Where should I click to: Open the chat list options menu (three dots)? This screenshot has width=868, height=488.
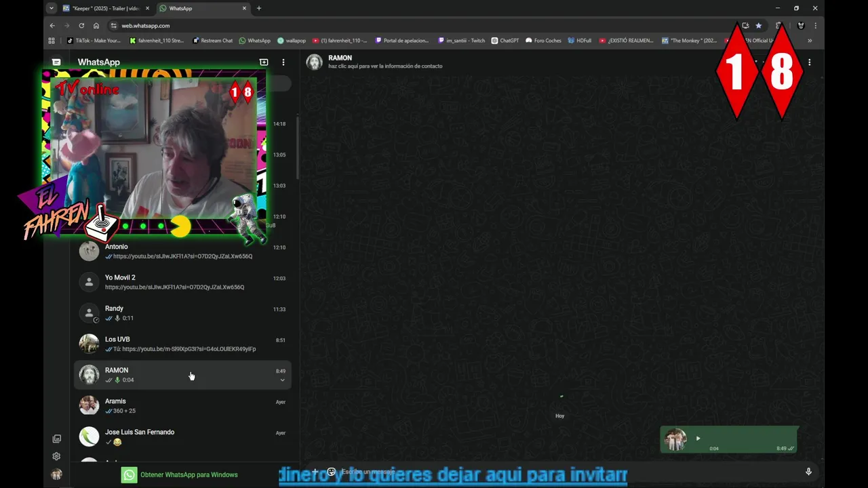[x=283, y=62]
